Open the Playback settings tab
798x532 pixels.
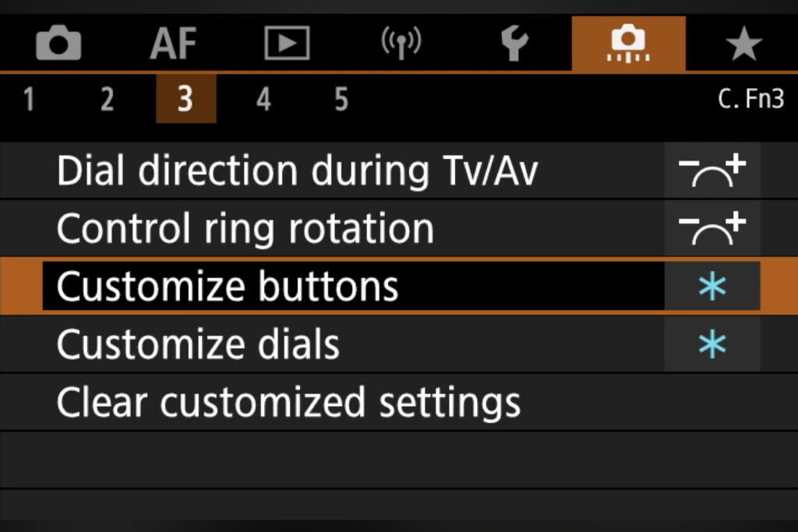(287, 44)
